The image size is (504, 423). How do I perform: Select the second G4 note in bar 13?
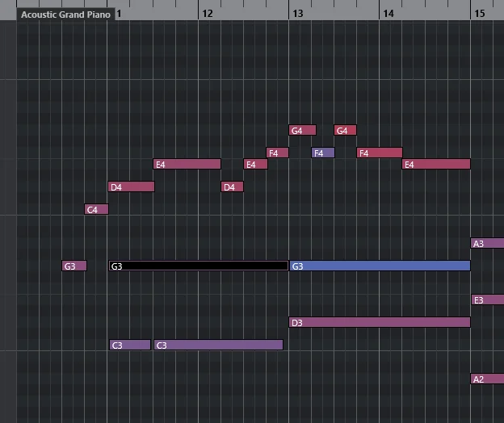pyautogui.click(x=345, y=130)
